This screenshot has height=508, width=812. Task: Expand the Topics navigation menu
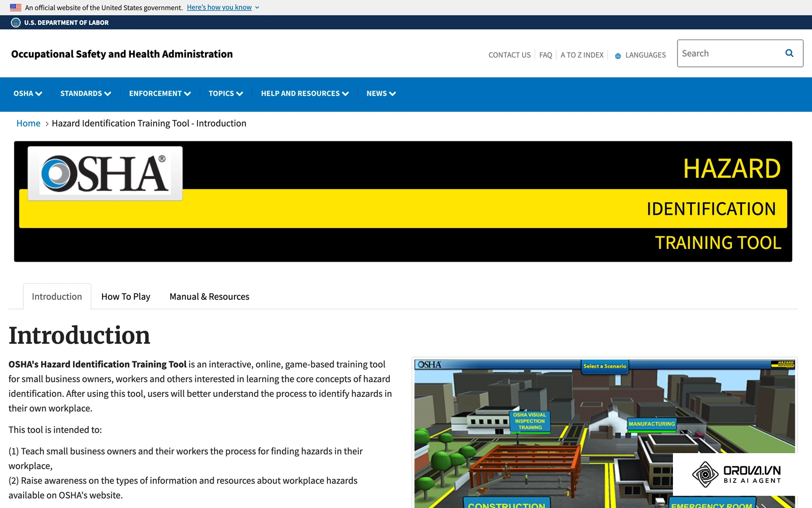226,93
